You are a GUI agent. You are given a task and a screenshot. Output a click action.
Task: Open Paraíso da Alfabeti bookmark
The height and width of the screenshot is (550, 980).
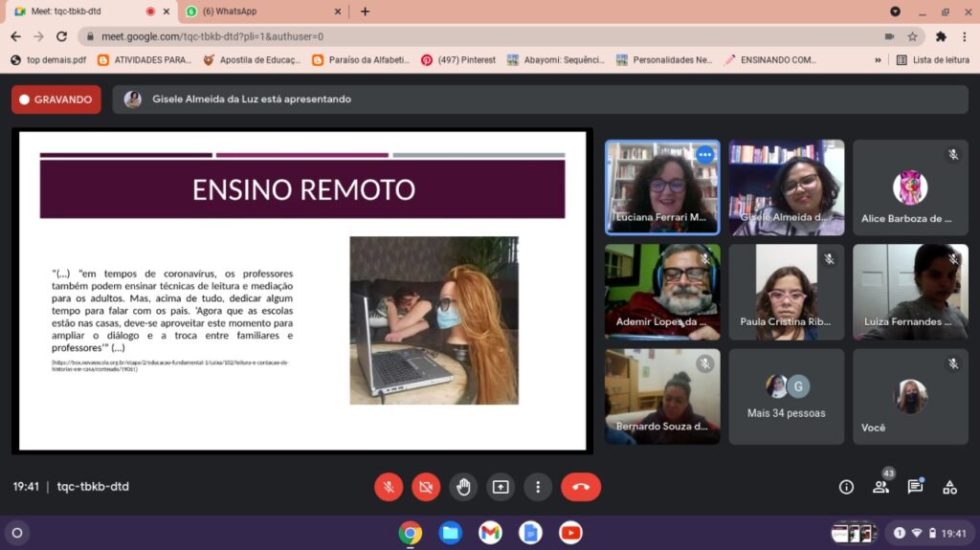(361, 60)
